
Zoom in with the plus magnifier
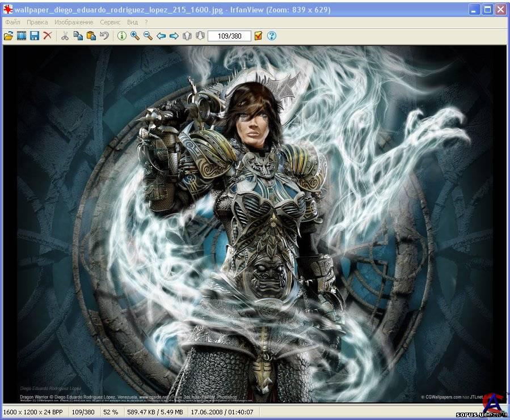pyautogui.click(x=134, y=36)
